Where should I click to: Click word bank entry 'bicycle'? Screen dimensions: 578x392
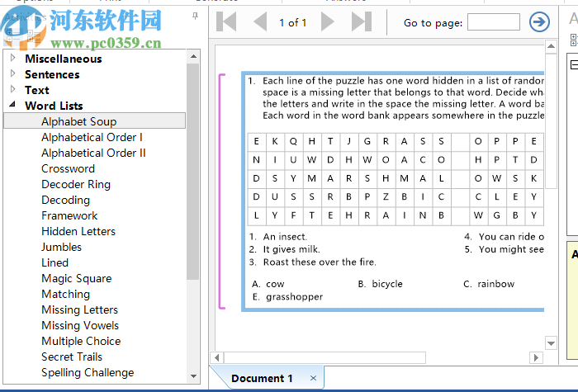tap(387, 284)
